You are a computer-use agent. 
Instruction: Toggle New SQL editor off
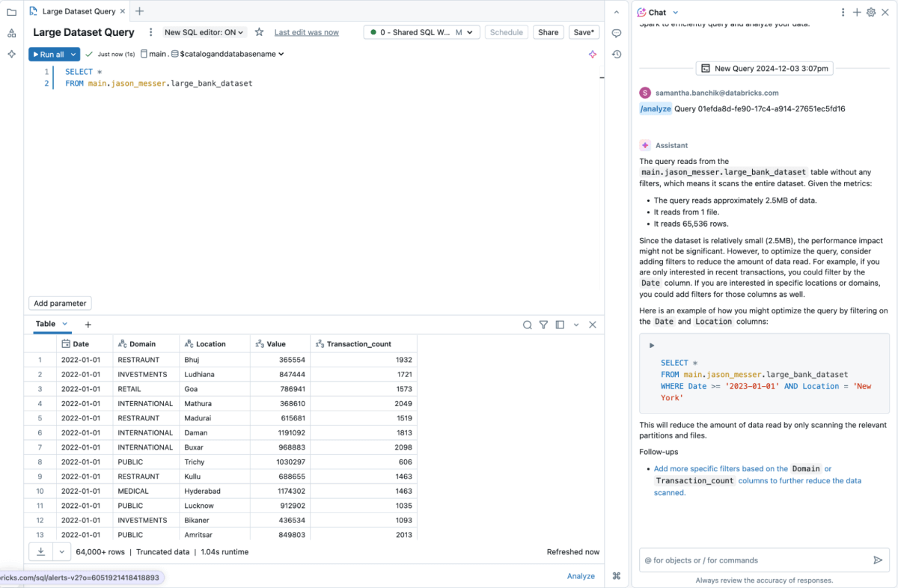click(x=204, y=32)
